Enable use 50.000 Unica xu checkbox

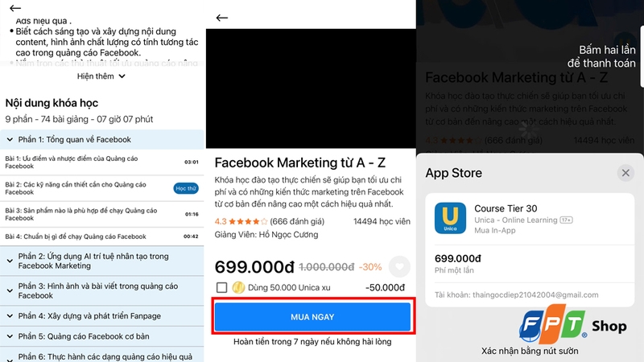222,287
